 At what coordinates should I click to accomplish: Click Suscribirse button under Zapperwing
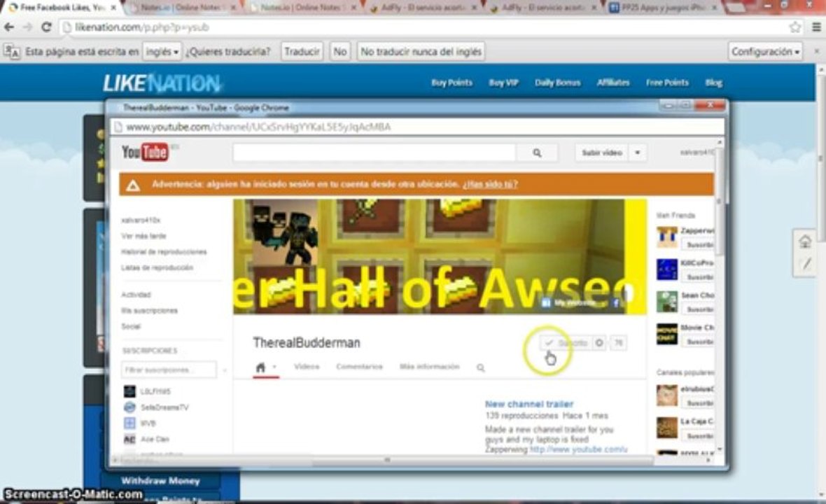pyautogui.click(x=698, y=245)
